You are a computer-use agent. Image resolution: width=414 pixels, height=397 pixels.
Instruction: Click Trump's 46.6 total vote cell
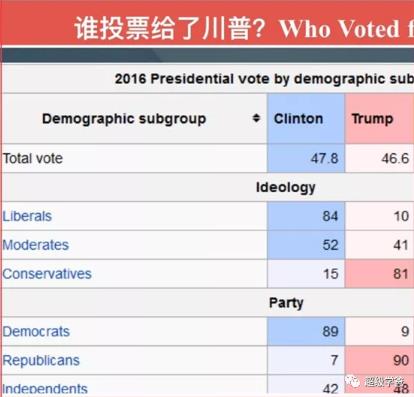[x=380, y=158]
